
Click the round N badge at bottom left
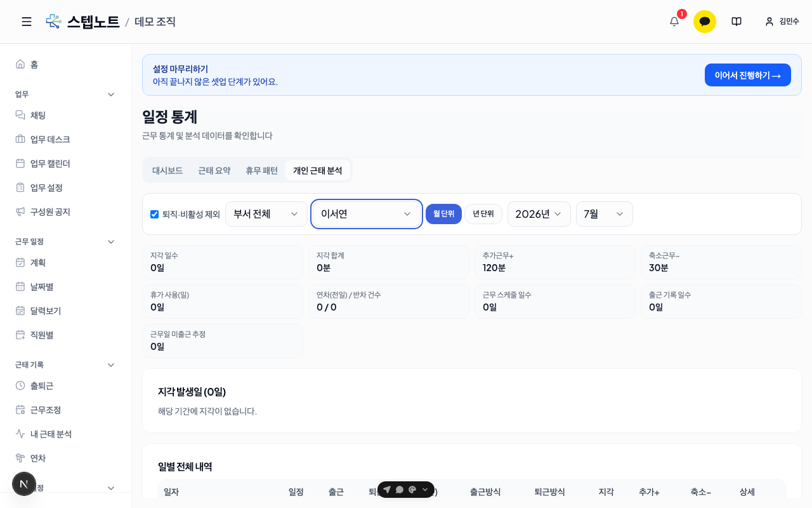pos(24,484)
